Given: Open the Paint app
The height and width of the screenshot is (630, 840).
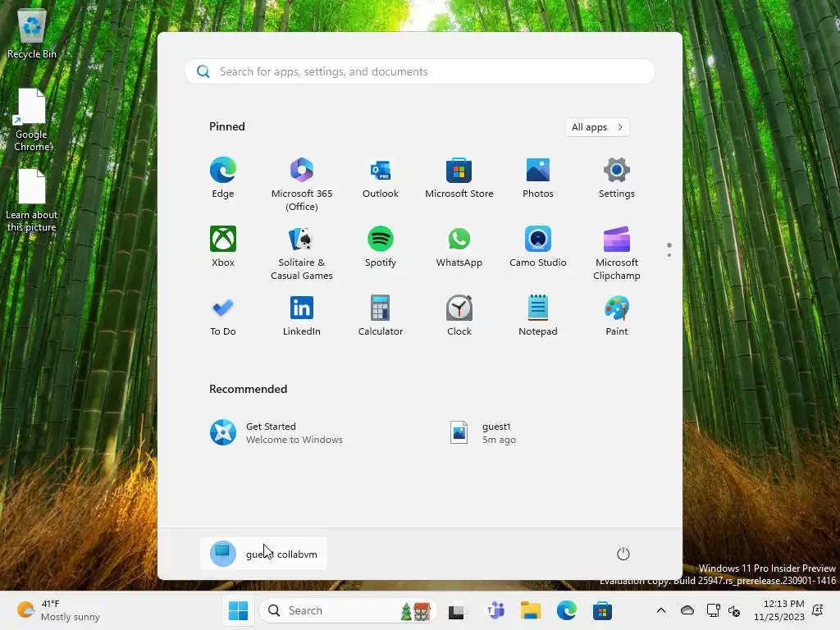Looking at the screenshot, I should pyautogui.click(x=617, y=316).
